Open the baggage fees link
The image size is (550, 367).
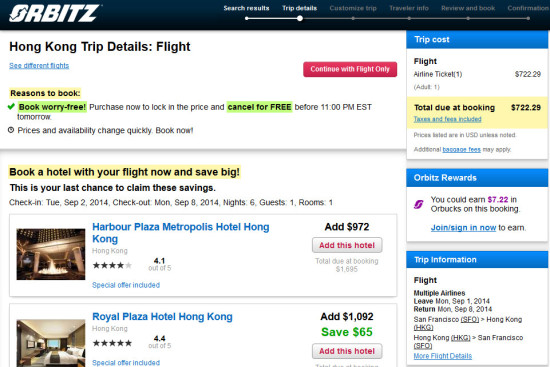tap(462, 149)
